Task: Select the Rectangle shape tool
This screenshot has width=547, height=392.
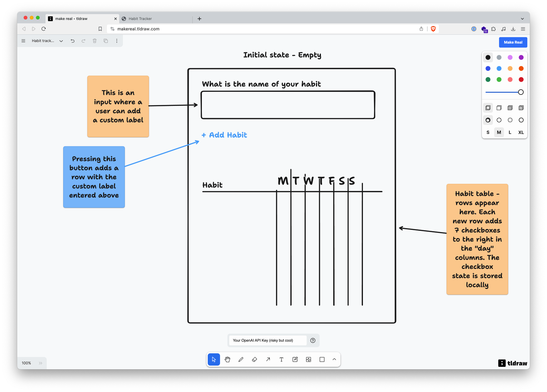Action: tap(322, 359)
